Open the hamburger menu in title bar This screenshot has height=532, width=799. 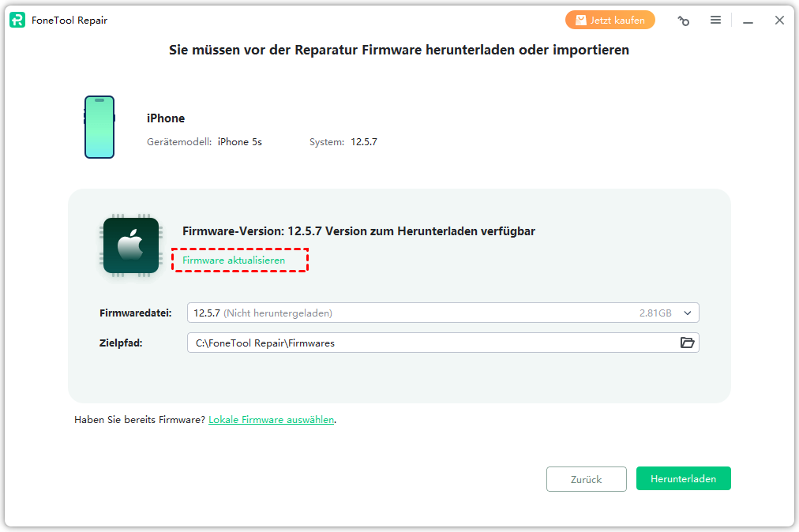715,21
